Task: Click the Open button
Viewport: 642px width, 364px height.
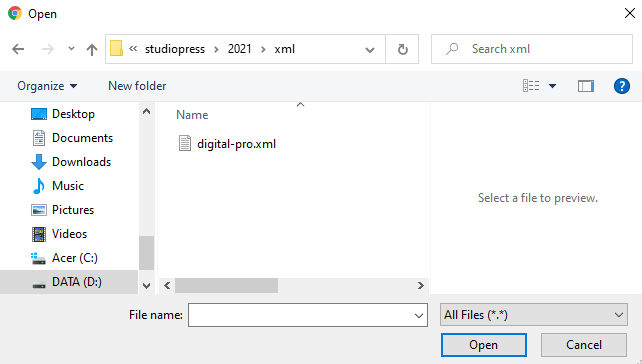Action: pos(484,345)
